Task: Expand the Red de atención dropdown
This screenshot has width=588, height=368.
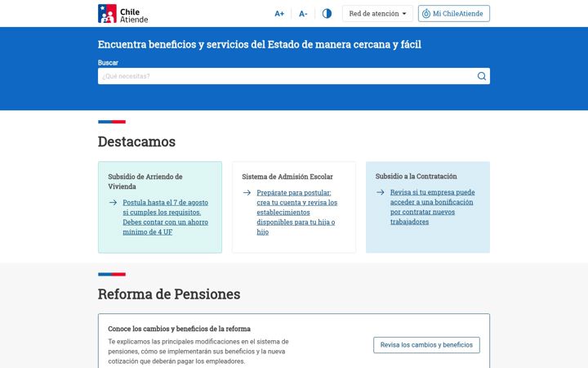Action: 377,14
